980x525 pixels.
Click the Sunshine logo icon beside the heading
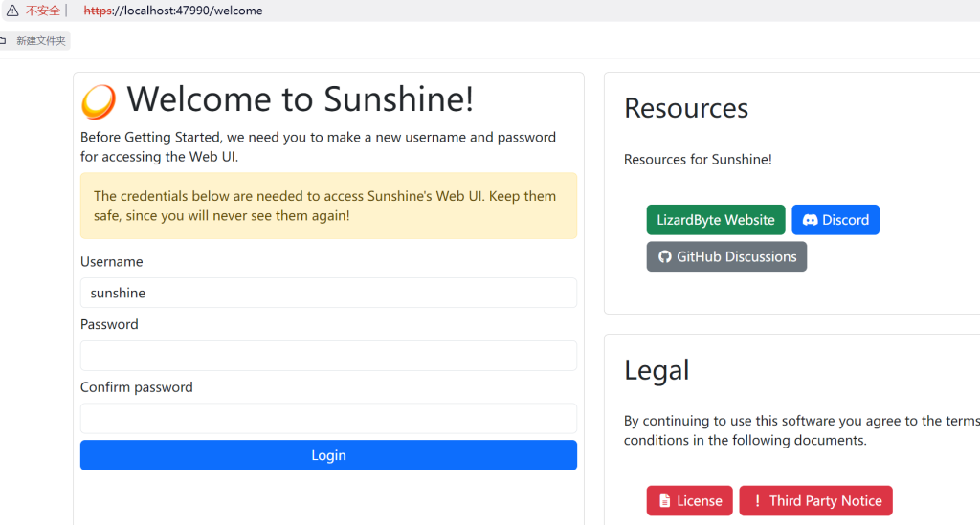[99, 101]
